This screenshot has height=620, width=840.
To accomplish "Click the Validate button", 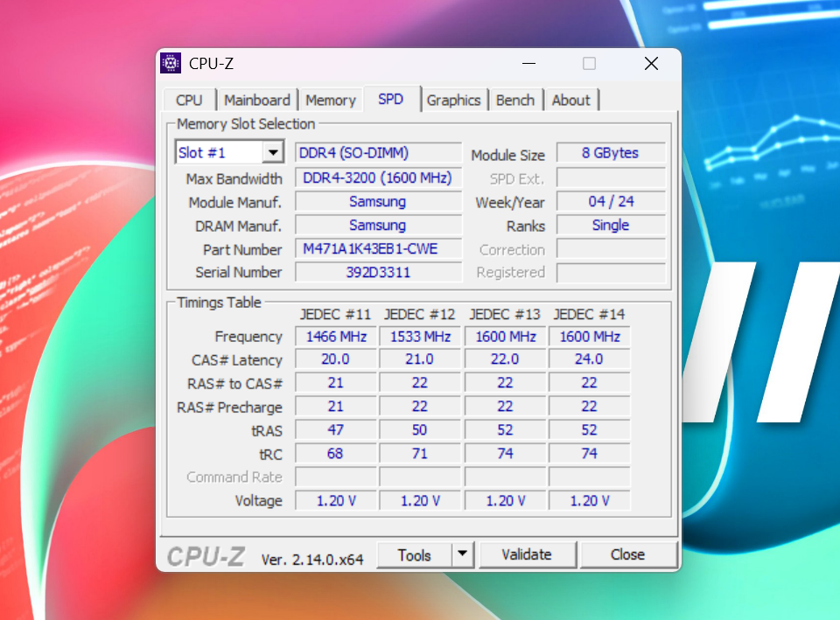I will pos(527,554).
